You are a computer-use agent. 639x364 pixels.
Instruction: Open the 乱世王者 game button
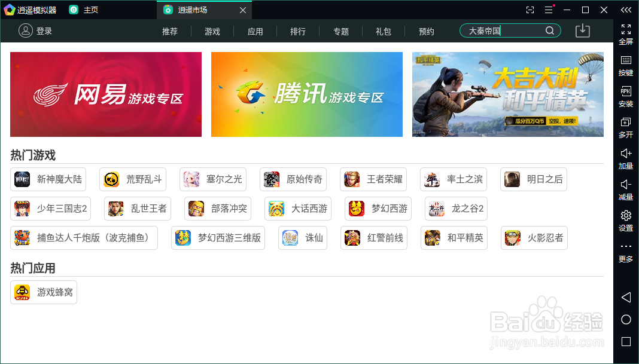pos(138,209)
